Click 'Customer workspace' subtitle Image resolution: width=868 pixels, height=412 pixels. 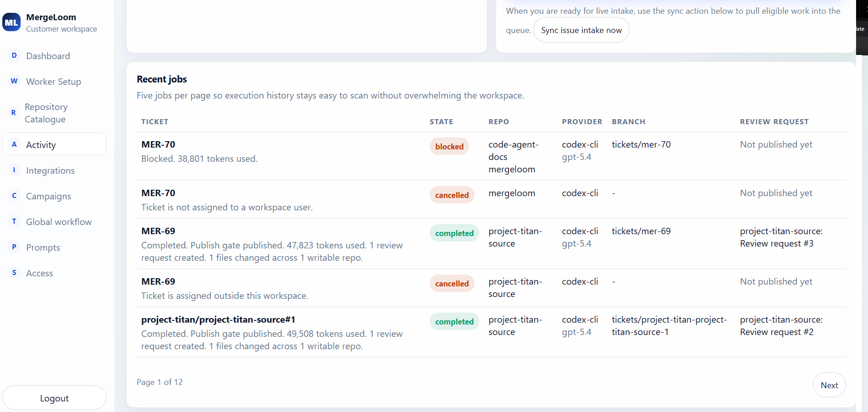tap(61, 29)
